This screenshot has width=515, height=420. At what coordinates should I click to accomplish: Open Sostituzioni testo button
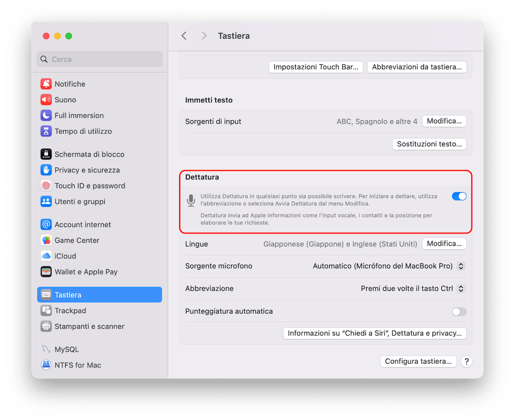point(429,144)
